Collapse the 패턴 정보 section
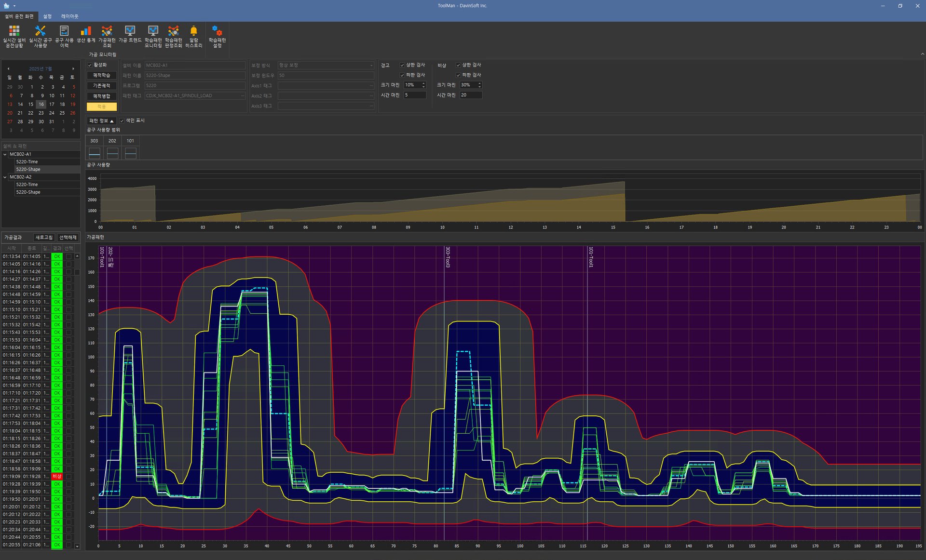Image resolution: width=926 pixels, height=560 pixels. point(101,120)
